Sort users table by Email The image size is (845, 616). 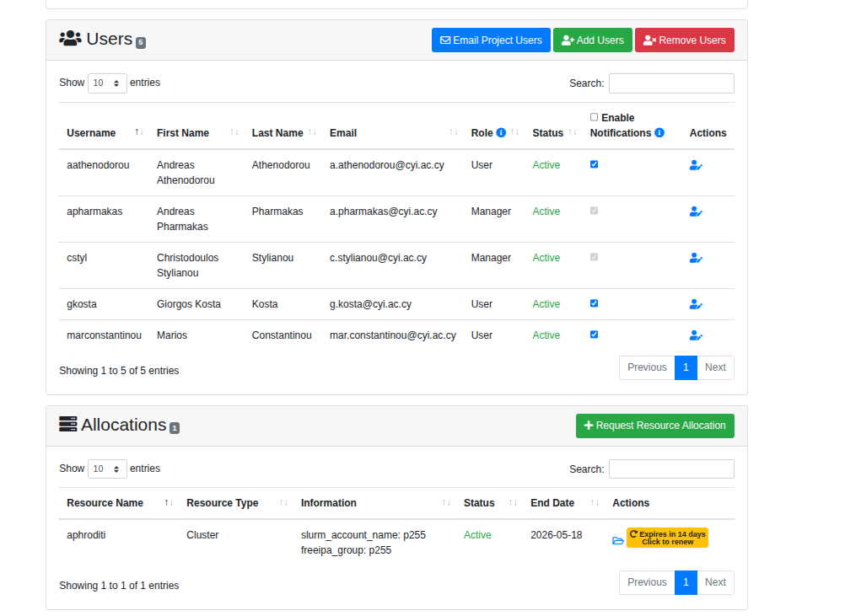click(x=393, y=133)
